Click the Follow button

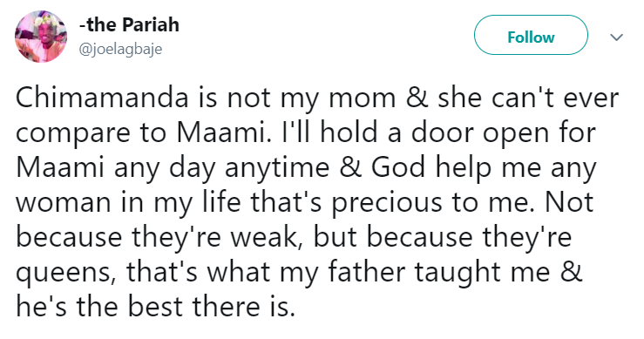pyautogui.click(x=531, y=35)
